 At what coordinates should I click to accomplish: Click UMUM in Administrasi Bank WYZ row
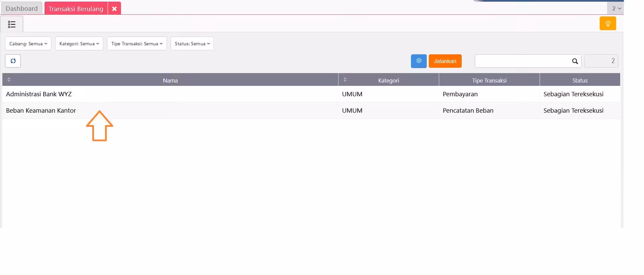click(x=352, y=94)
